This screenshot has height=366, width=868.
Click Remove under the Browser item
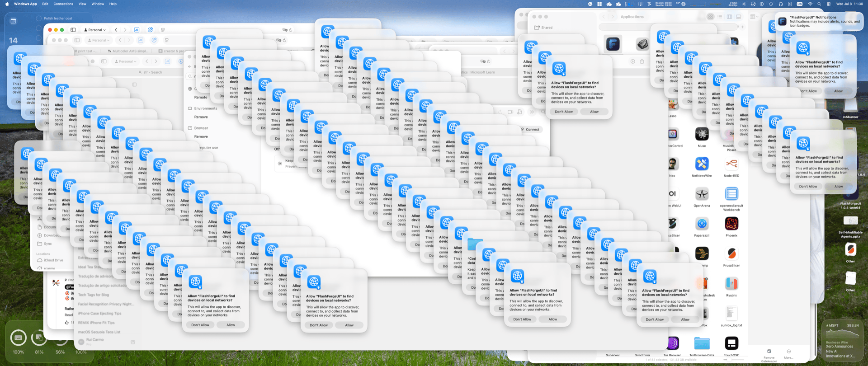(x=201, y=136)
